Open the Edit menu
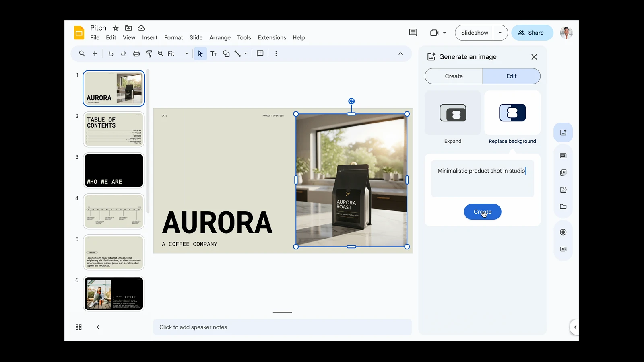The width and height of the screenshot is (644, 362). click(x=111, y=37)
